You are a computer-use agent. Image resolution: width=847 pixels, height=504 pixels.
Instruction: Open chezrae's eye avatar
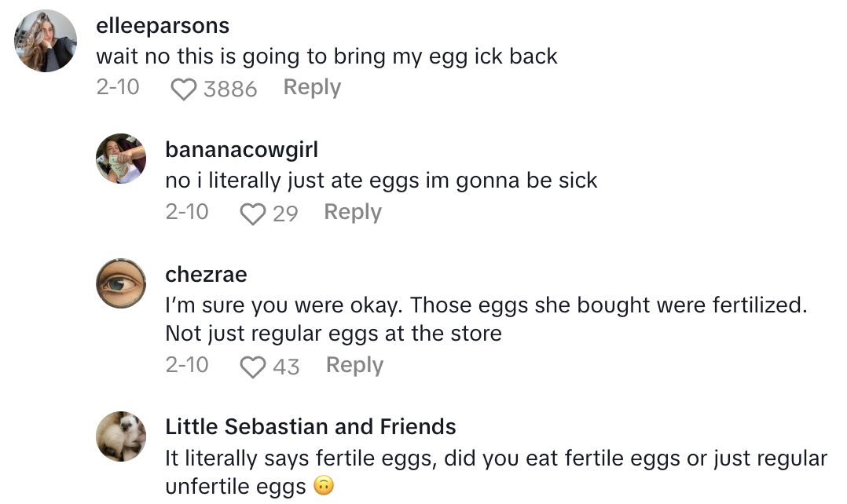point(121,283)
